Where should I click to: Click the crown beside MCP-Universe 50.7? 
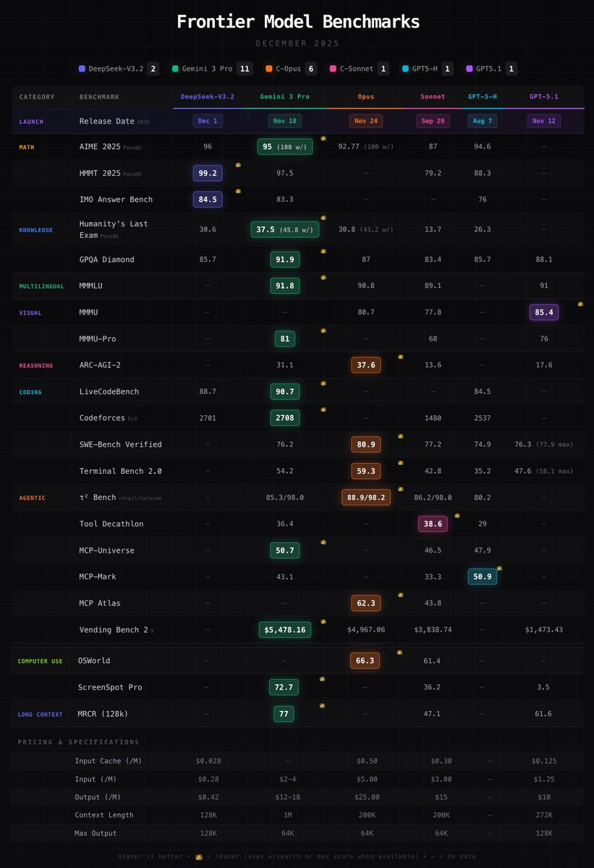[323, 542]
